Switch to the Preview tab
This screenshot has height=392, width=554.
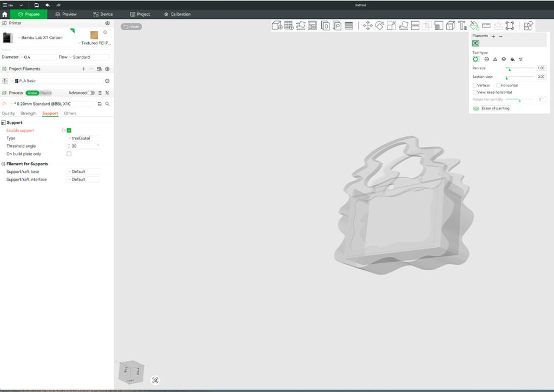pos(66,14)
